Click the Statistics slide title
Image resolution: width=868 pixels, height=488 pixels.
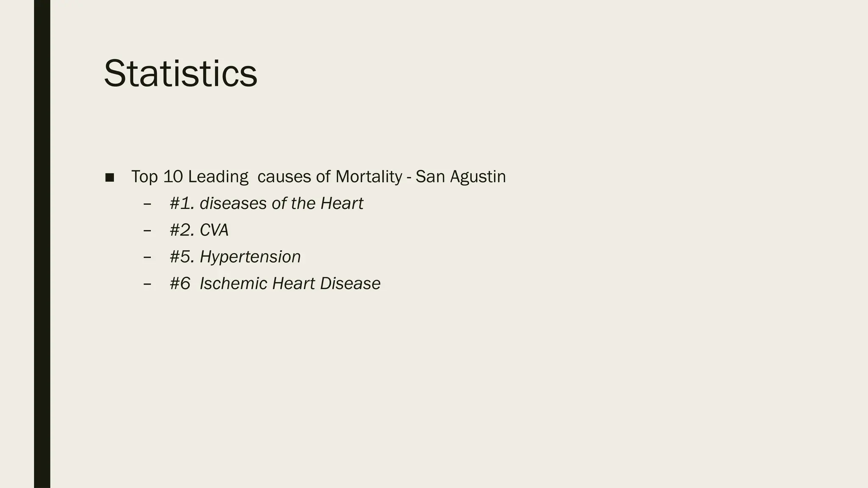point(181,73)
